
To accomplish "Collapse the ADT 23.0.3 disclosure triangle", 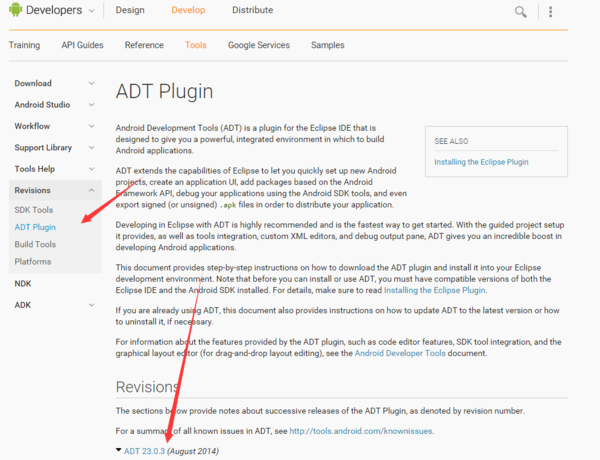I will 119,450.
